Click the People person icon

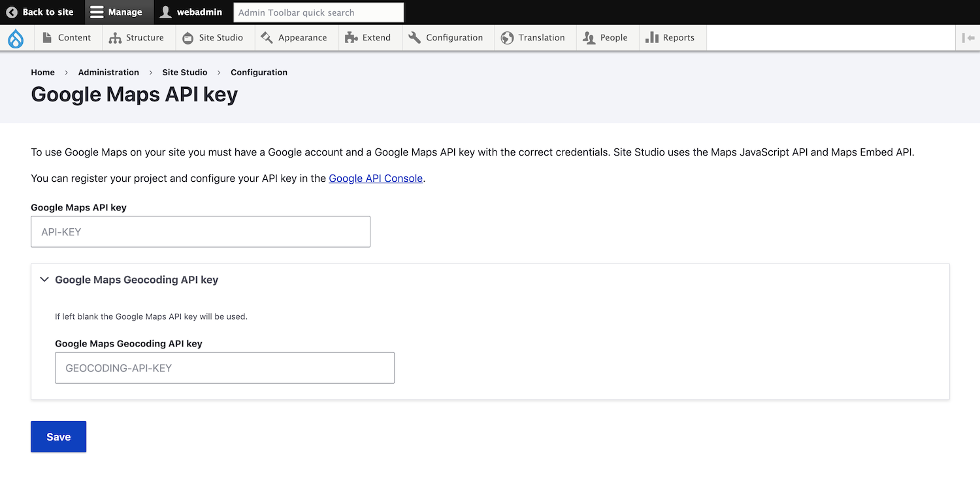tap(589, 38)
